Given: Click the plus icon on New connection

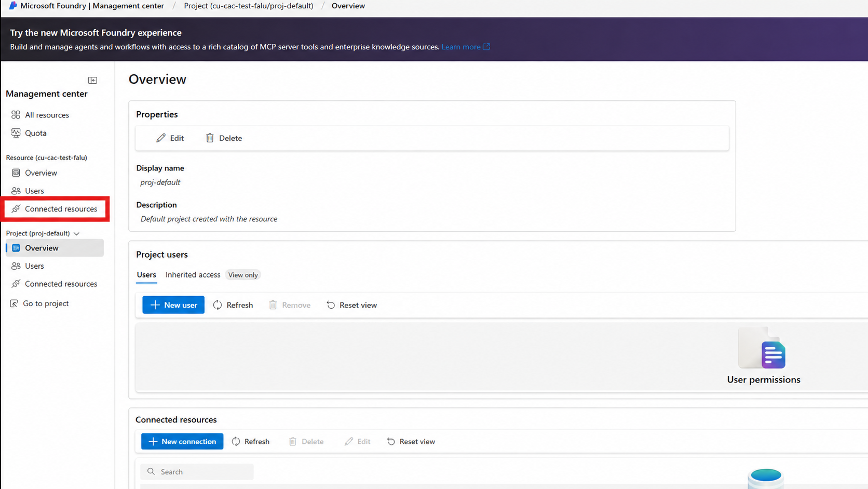Looking at the screenshot, I should click(x=153, y=442).
